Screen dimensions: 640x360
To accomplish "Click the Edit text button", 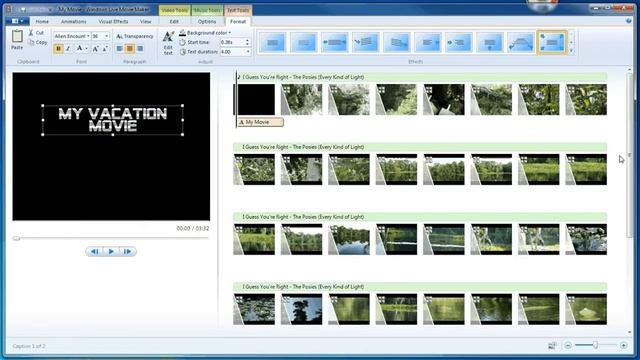I will click(x=168, y=42).
